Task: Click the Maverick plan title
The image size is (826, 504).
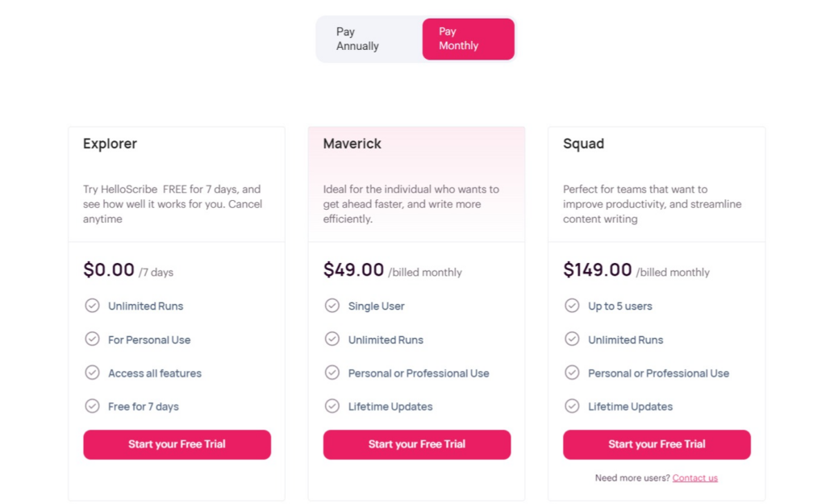Action: 352,144
